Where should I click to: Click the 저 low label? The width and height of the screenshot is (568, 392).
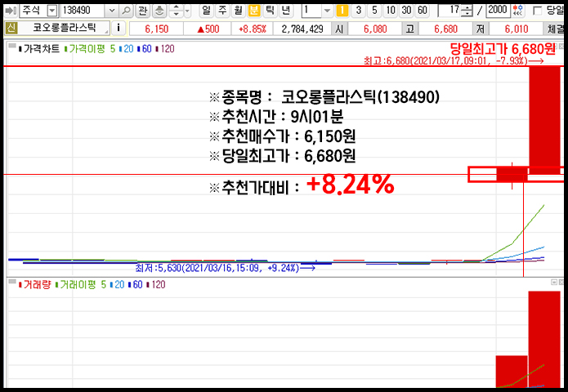[x=481, y=29]
